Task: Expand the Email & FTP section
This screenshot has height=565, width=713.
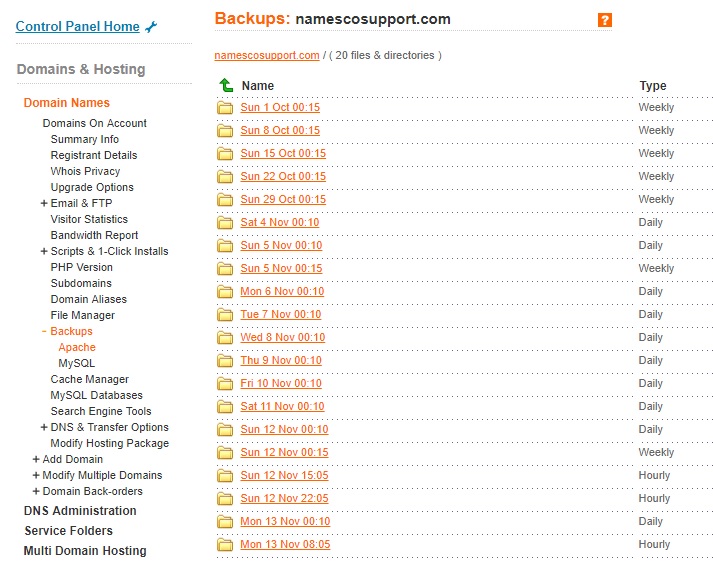Action: click(44, 203)
